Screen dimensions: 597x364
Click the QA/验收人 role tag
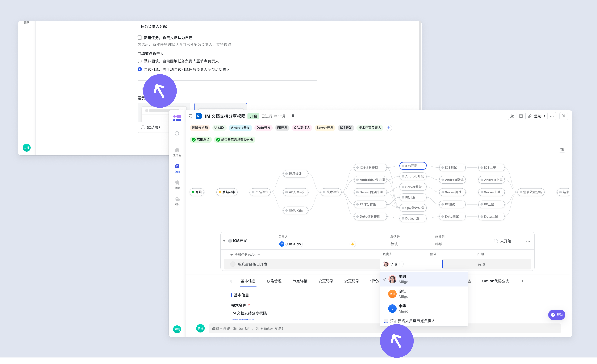point(302,128)
